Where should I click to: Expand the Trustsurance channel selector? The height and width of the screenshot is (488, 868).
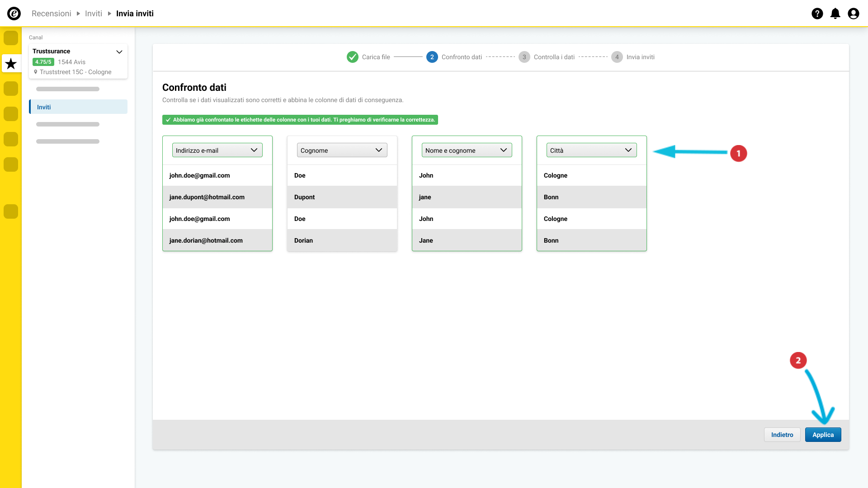click(119, 52)
